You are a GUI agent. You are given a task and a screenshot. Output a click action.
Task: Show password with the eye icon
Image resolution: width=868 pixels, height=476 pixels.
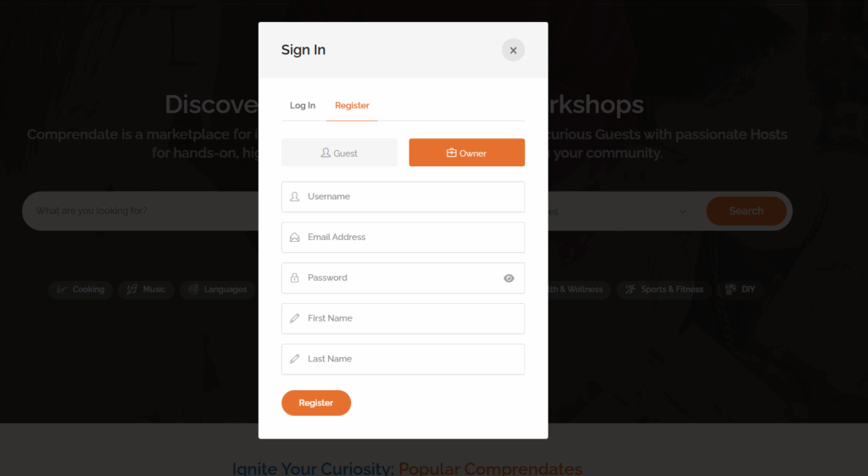point(509,278)
